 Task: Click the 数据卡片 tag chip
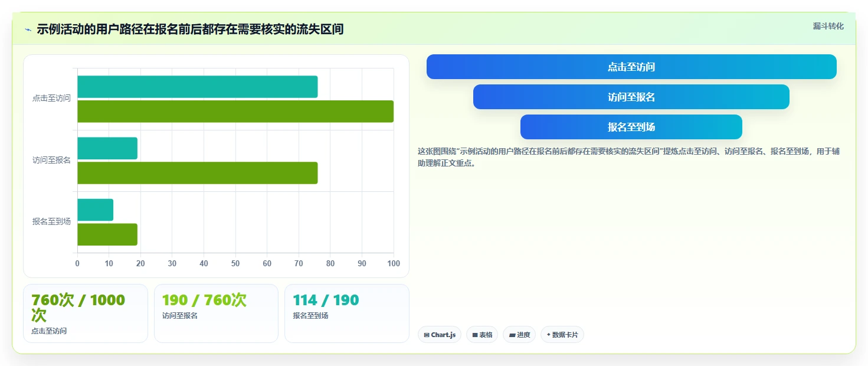(x=562, y=335)
